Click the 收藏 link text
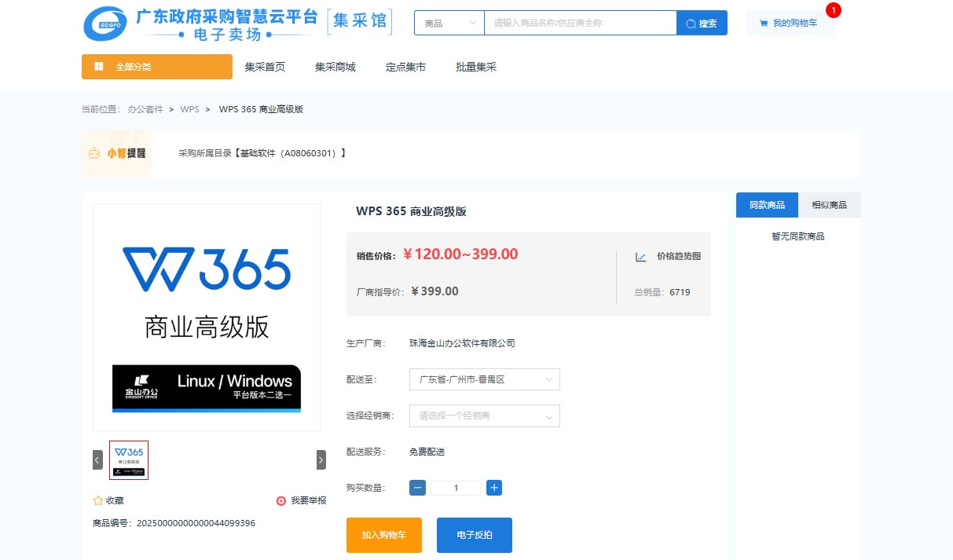953x560 pixels. coord(115,500)
